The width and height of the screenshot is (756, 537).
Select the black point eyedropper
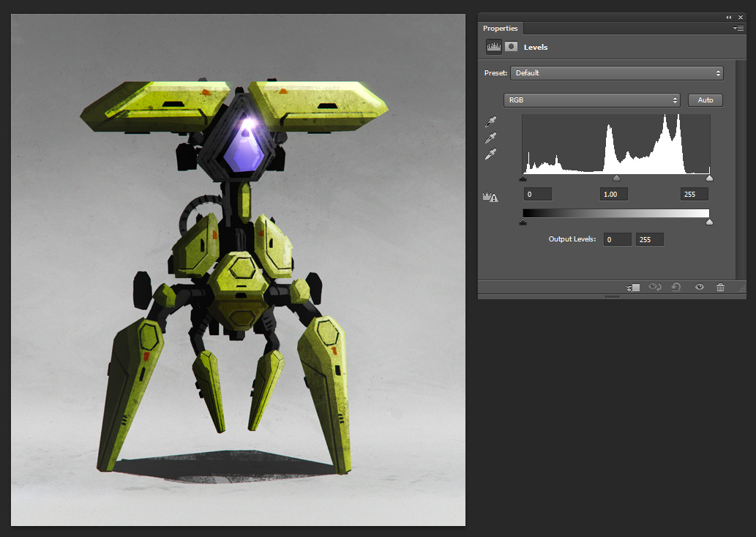pyautogui.click(x=490, y=121)
